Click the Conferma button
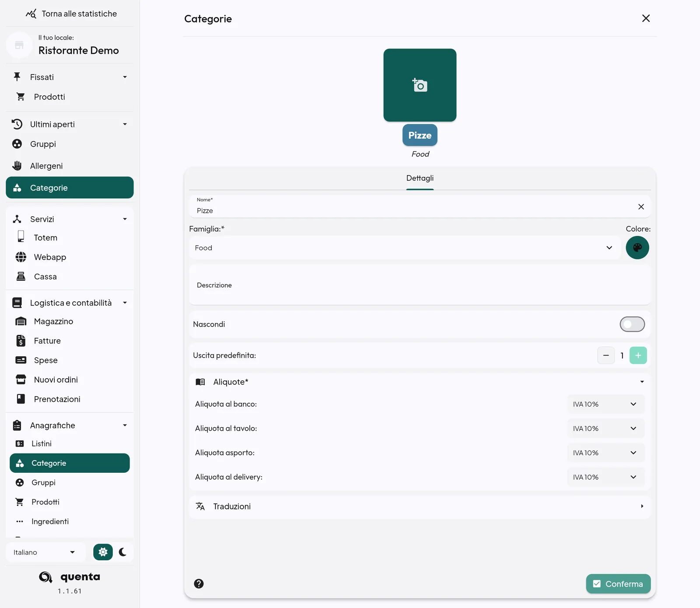The width and height of the screenshot is (700, 608). (x=618, y=584)
